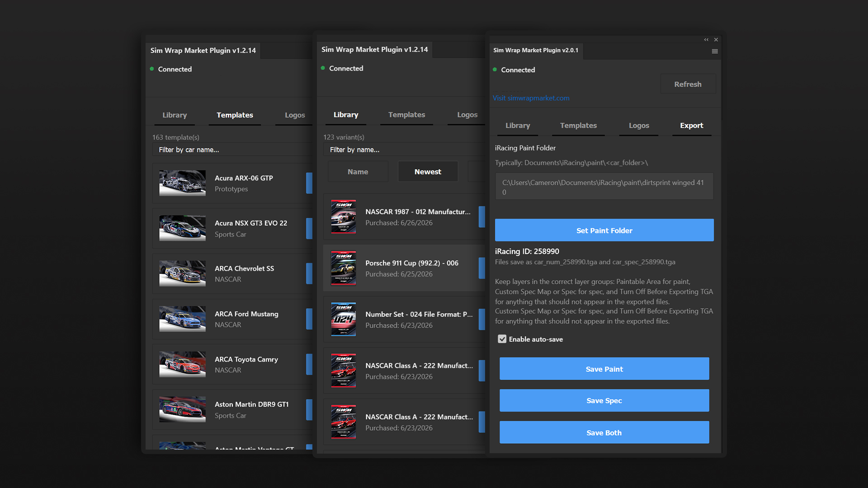
Task: Click blue button on ARCA Chevrolet SS row
Action: (309, 273)
